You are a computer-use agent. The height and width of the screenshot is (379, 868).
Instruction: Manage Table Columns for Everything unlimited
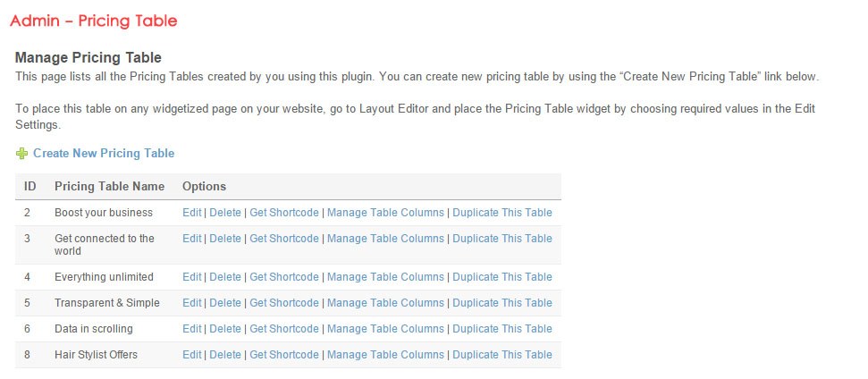click(385, 277)
